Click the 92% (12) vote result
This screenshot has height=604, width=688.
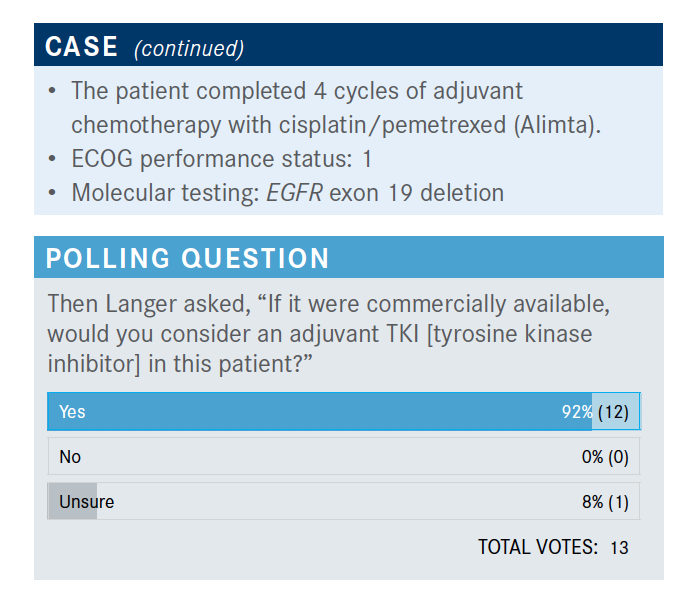tap(595, 412)
